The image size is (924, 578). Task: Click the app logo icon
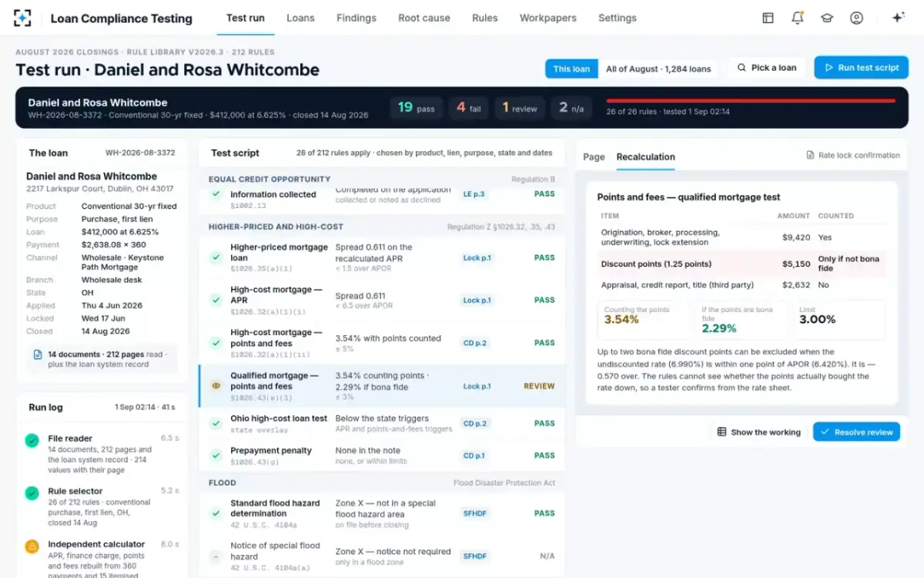click(23, 18)
